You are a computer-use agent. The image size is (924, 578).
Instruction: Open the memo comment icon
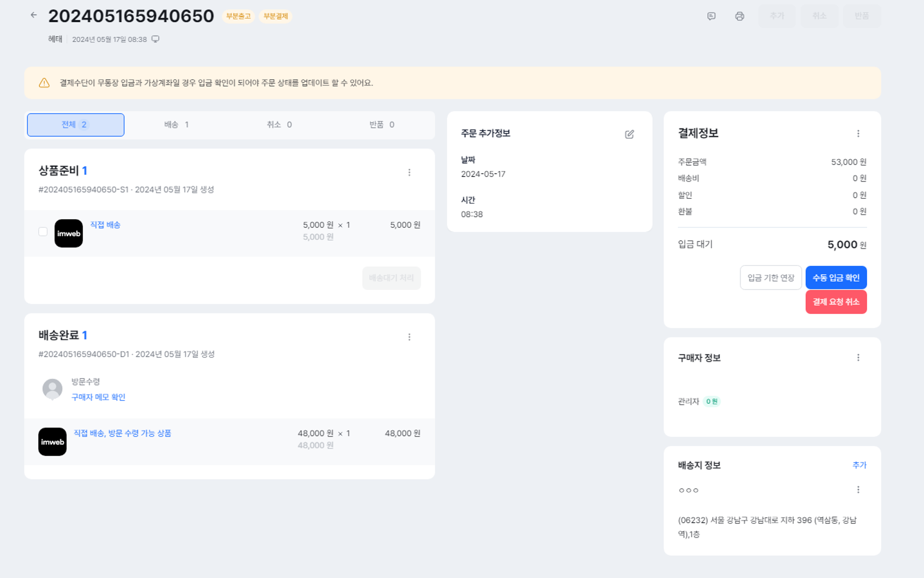(711, 16)
